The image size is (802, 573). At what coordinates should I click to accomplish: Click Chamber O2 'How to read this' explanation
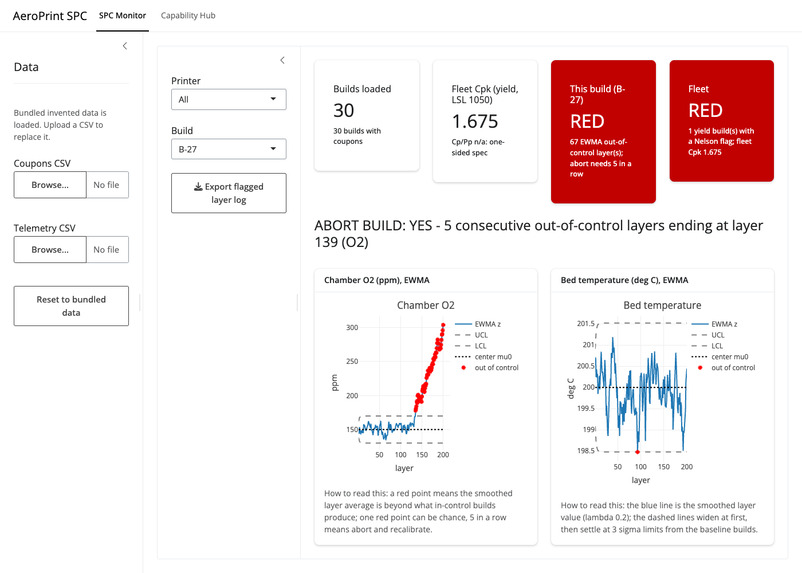(x=418, y=511)
